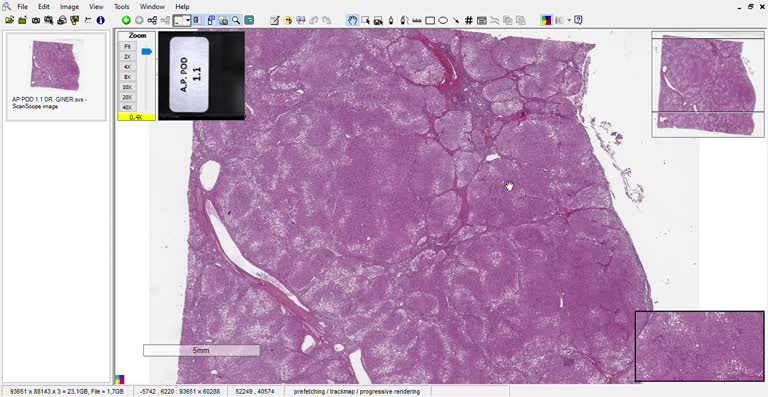Open the image information icon
Image resolution: width=768 pixels, height=397 pixels.
(x=100, y=20)
